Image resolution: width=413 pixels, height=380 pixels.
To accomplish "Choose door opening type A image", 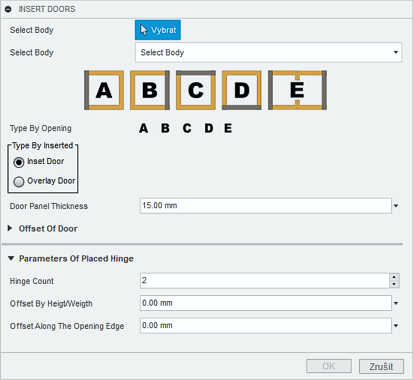I will pyautogui.click(x=104, y=90).
